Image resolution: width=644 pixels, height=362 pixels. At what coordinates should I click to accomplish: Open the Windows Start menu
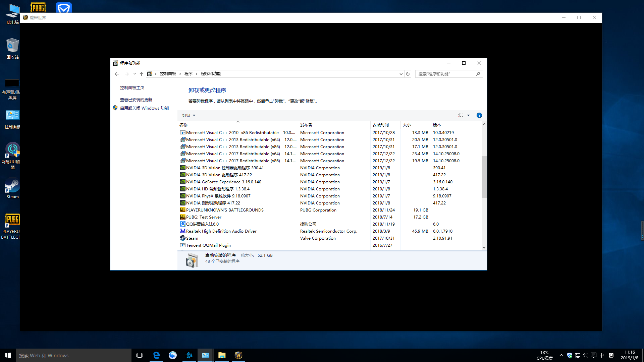point(8,355)
